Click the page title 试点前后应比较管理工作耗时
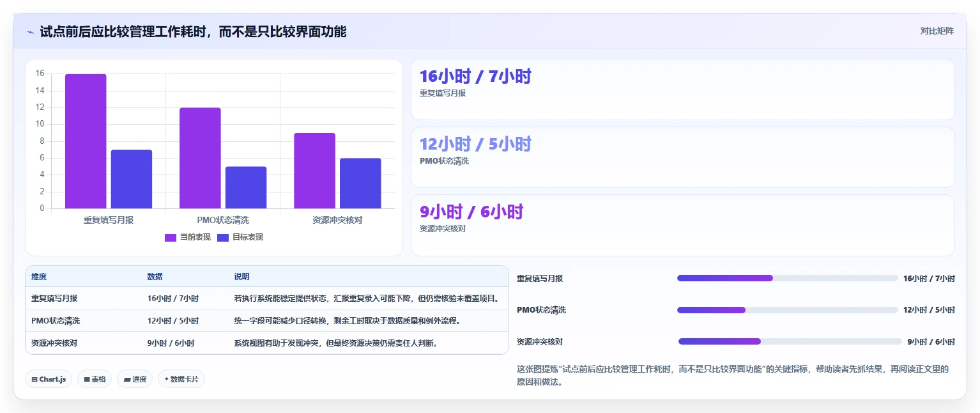Viewport: 980px width, 413px height. (193, 31)
